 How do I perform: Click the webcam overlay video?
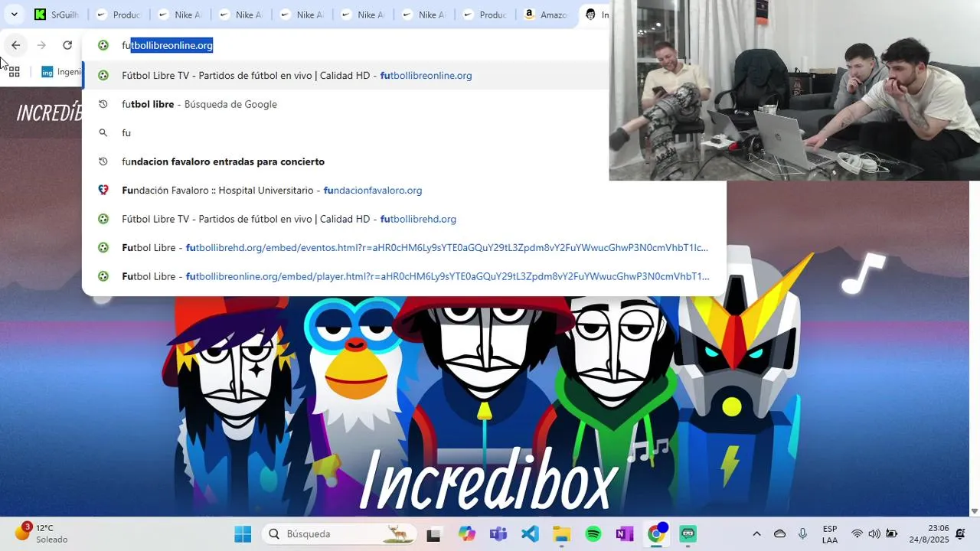tap(794, 90)
